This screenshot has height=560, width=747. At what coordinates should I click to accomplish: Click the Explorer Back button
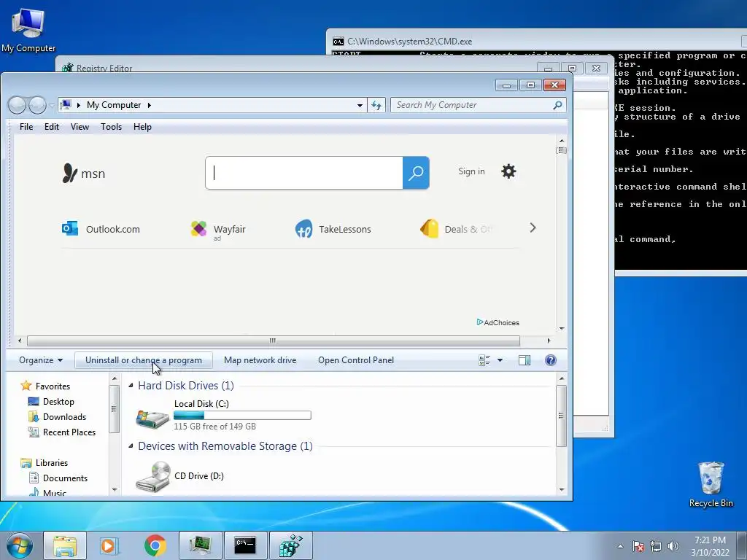coord(18,105)
